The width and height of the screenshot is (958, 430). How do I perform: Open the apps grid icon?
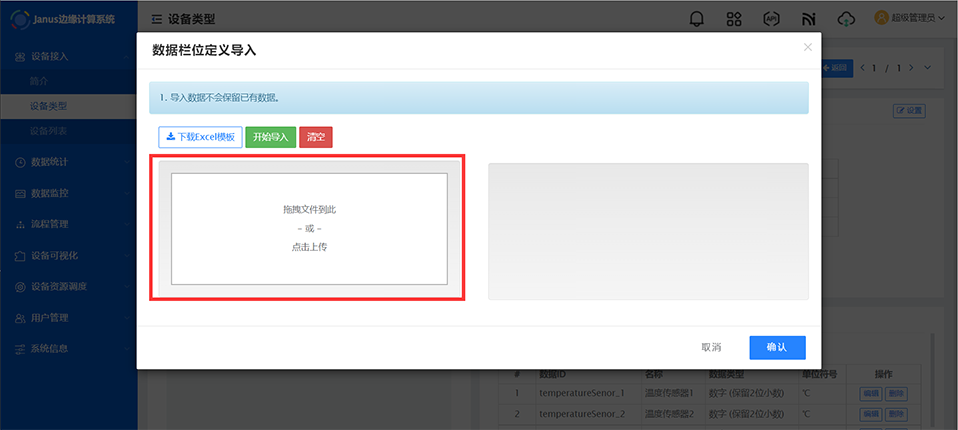tap(734, 19)
